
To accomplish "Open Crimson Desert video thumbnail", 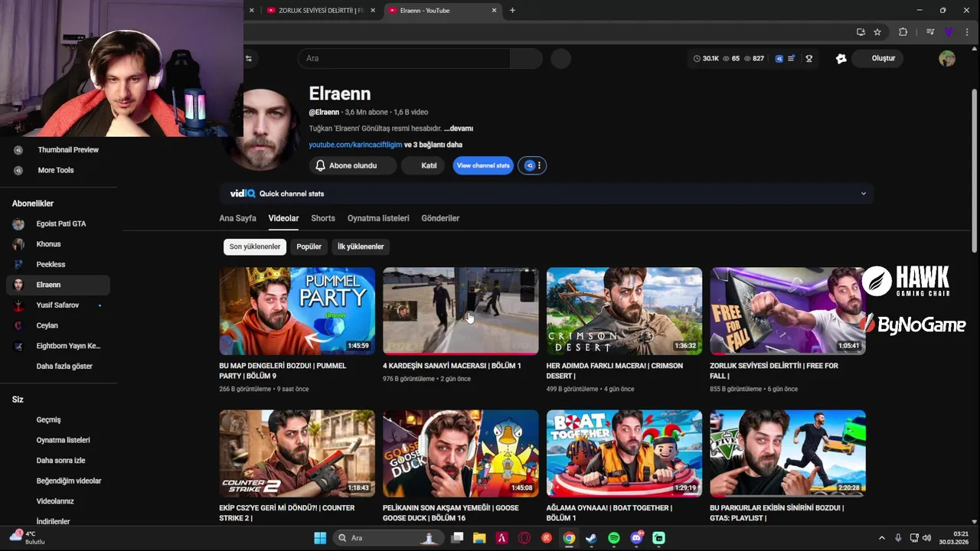I will click(x=624, y=311).
